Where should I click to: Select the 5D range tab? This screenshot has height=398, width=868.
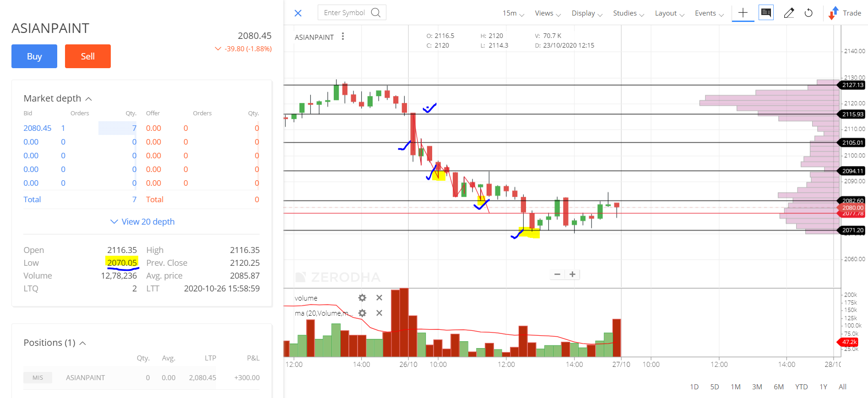tap(715, 387)
